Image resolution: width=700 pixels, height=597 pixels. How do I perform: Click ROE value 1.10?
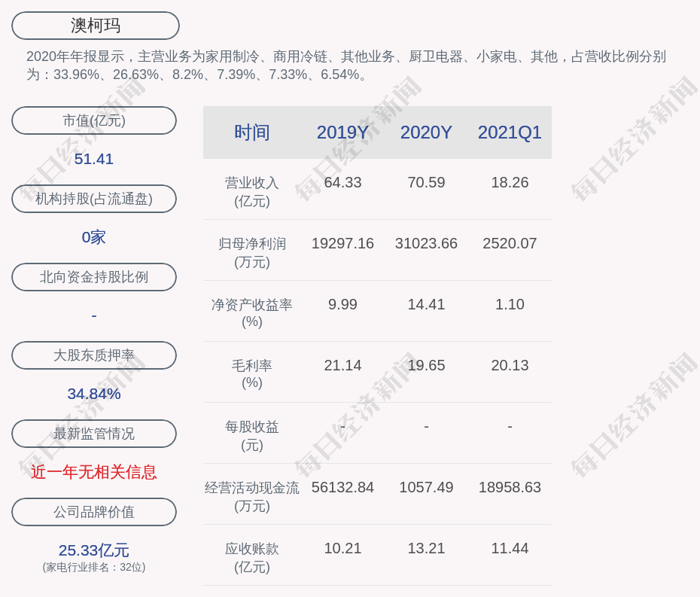coord(510,305)
